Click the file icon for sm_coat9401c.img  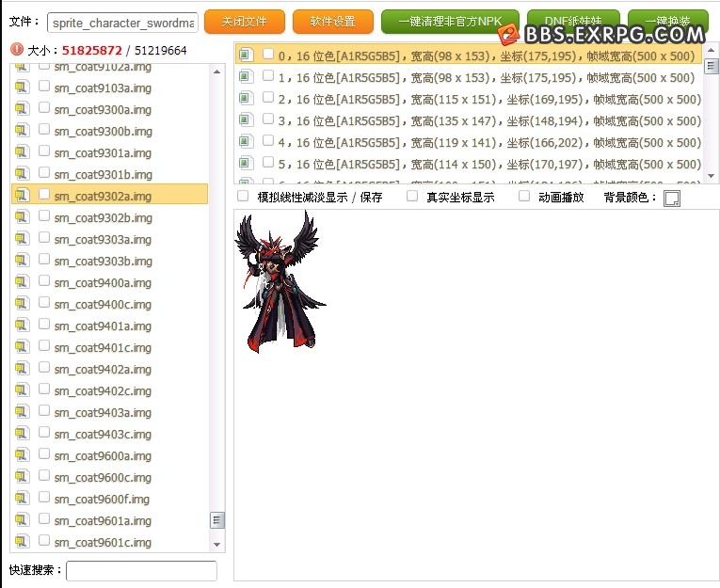[x=22, y=346]
